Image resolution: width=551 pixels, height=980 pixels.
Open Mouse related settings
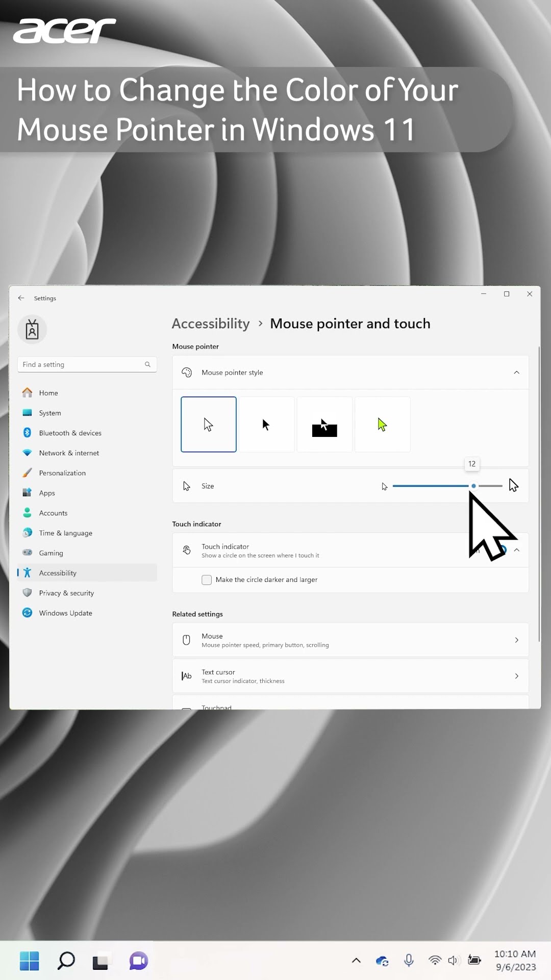tap(350, 640)
